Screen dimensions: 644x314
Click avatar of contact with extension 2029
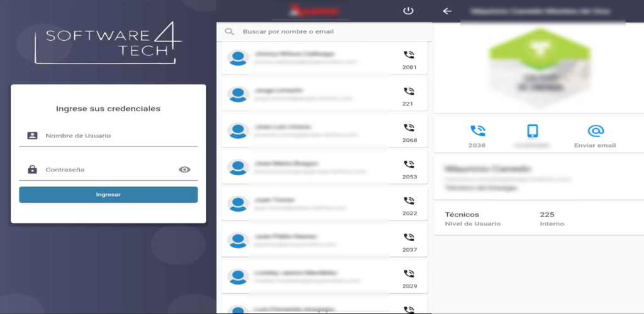tap(238, 277)
